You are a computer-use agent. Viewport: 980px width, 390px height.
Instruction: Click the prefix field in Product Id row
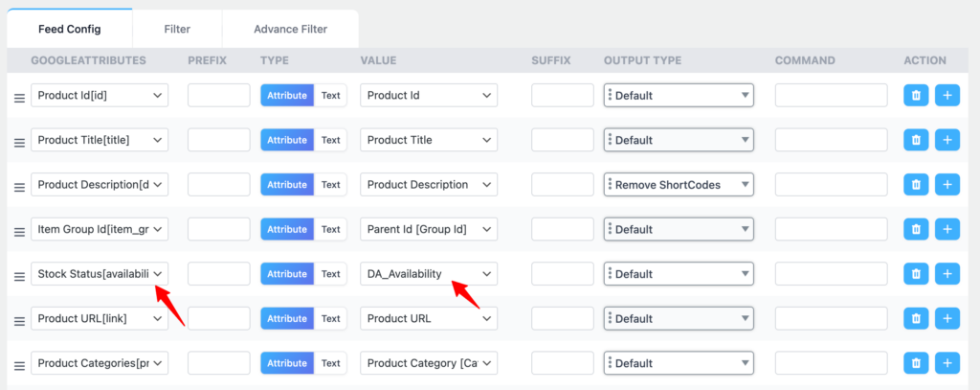[218, 96]
